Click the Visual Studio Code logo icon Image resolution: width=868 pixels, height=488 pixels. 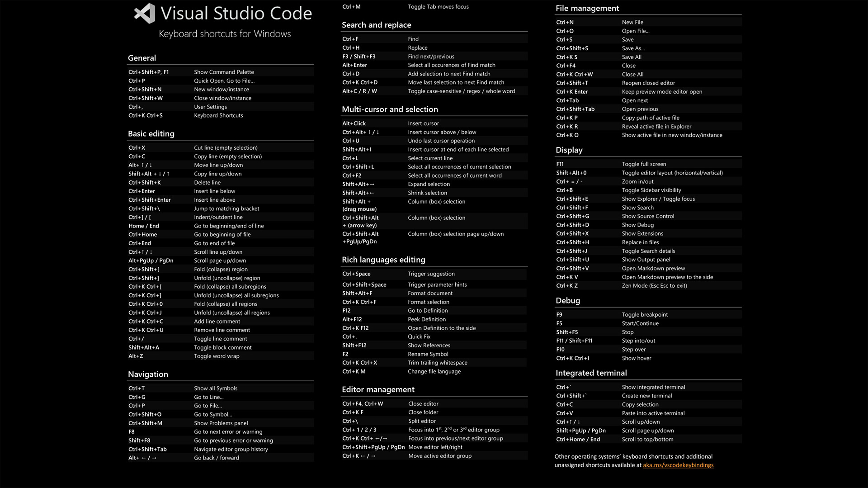[145, 14]
